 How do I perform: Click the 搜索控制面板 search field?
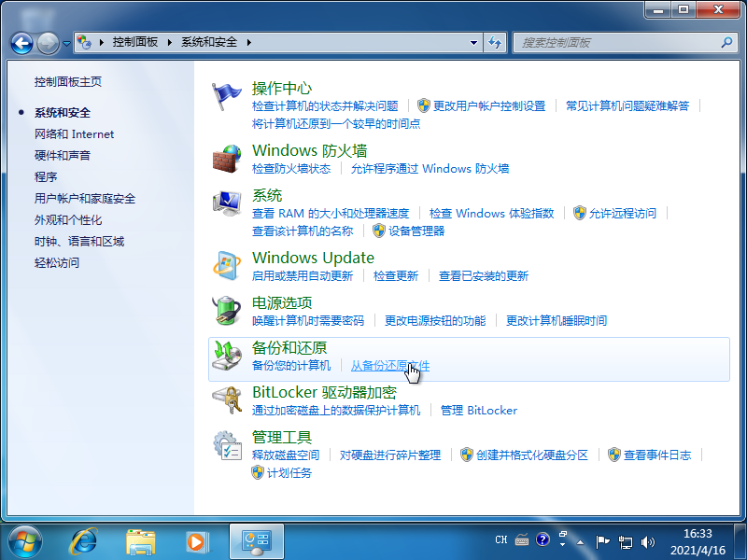(x=624, y=42)
